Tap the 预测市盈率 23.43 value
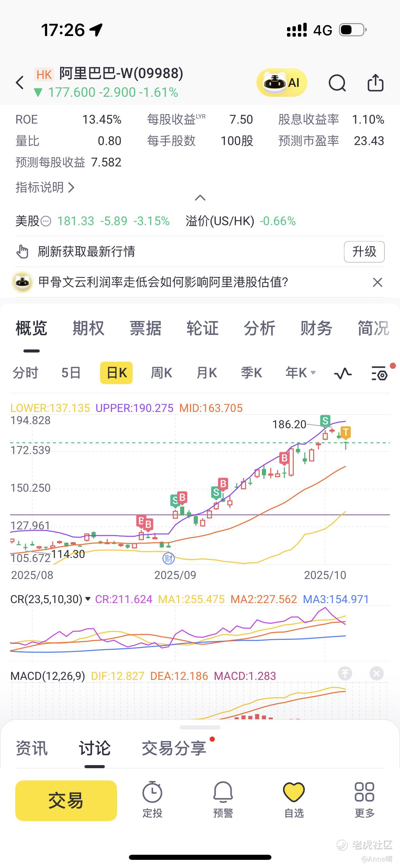Screen dimensions: 400x868 click(x=331, y=141)
